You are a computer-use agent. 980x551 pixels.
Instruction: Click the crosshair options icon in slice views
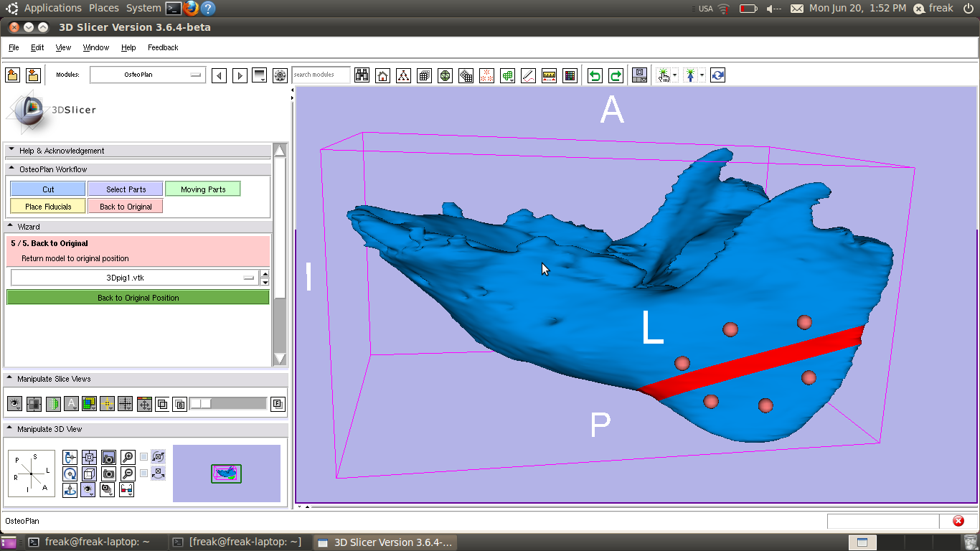point(108,404)
